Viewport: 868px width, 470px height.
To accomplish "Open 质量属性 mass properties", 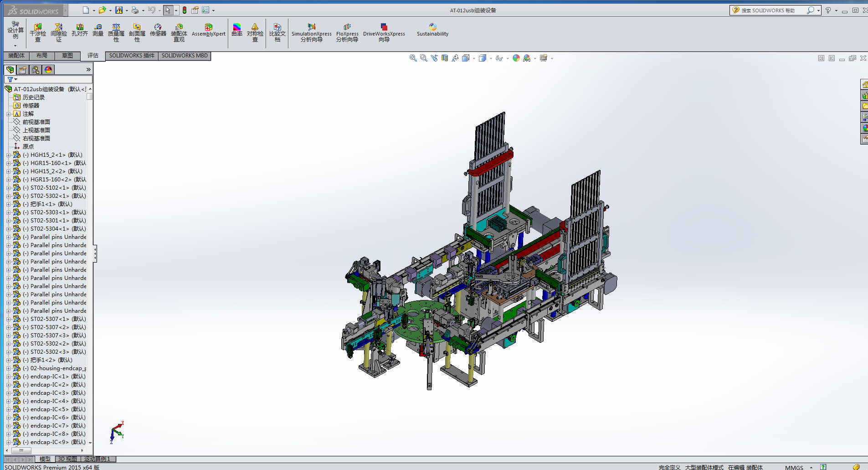I will click(116, 33).
